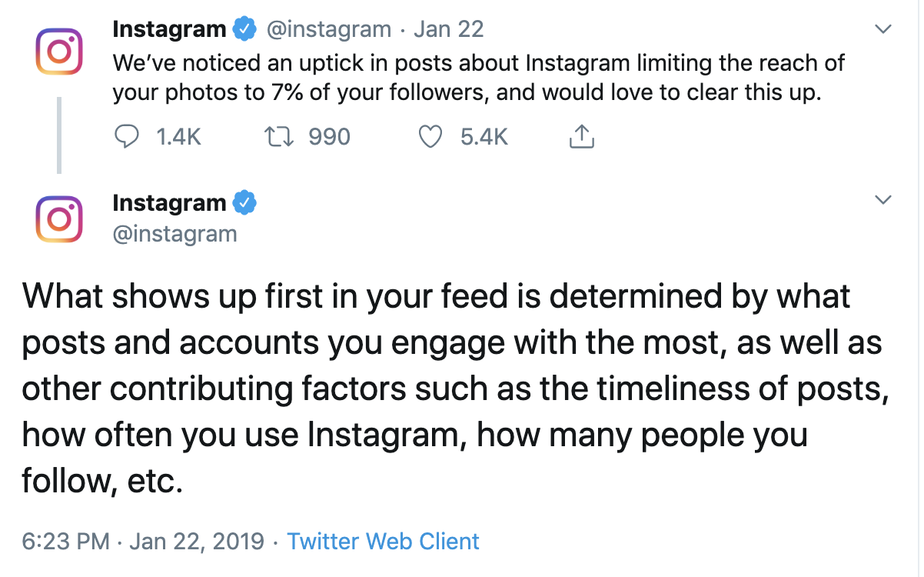Click the 1.4K replies count
924x577 pixels.
tap(178, 137)
